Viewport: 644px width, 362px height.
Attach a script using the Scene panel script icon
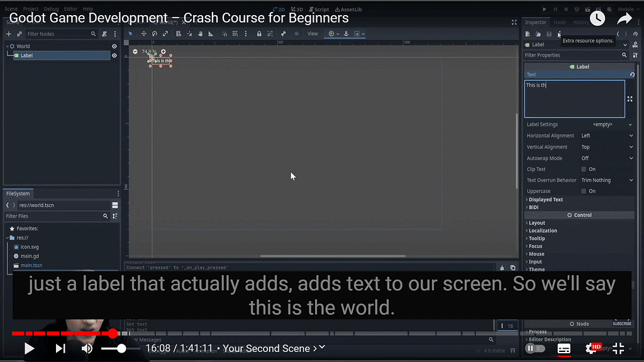point(104,34)
